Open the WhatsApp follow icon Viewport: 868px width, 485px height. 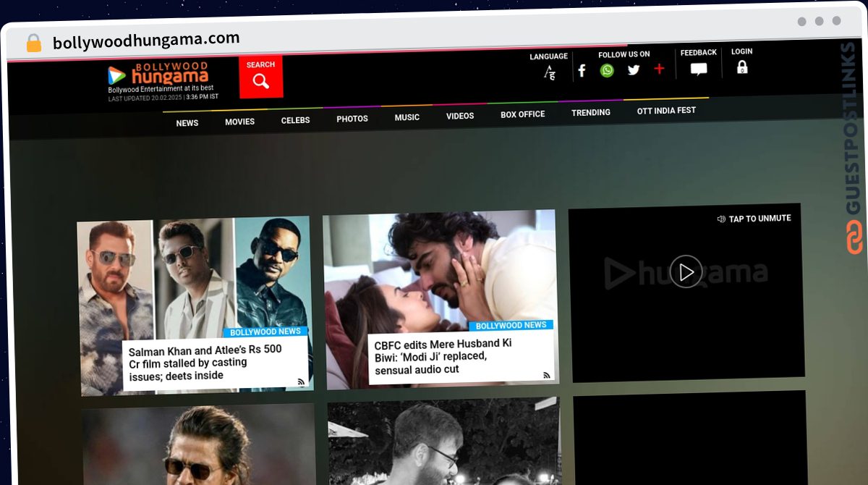coord(607,70)
